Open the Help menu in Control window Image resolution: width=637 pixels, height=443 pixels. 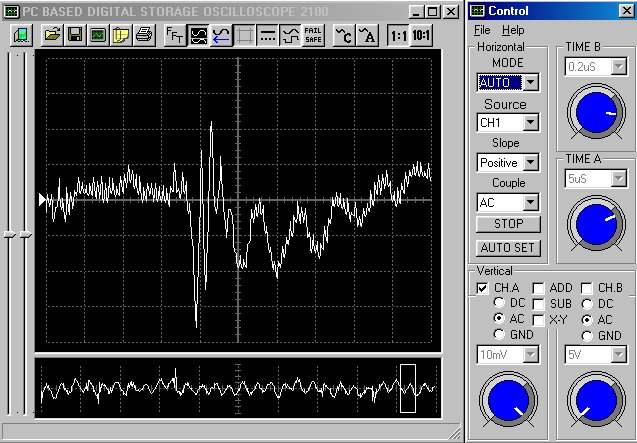[x=513, y=30]
